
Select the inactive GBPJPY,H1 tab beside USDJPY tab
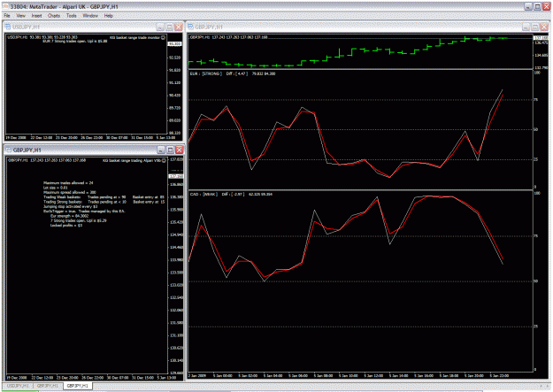click(x=48, y=386)
